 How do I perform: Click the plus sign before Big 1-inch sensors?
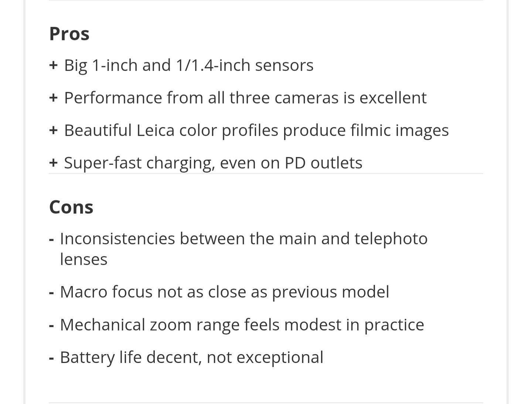[53, 65]
